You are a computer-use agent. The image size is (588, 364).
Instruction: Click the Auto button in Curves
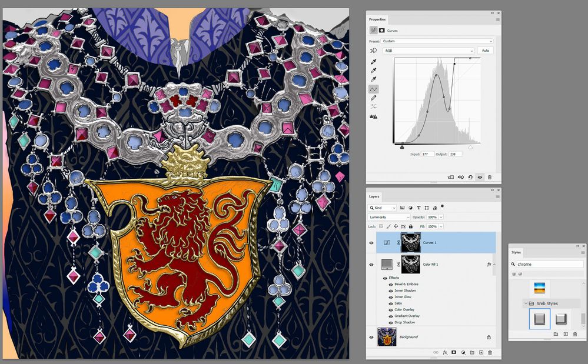click(x=485, y=51)
